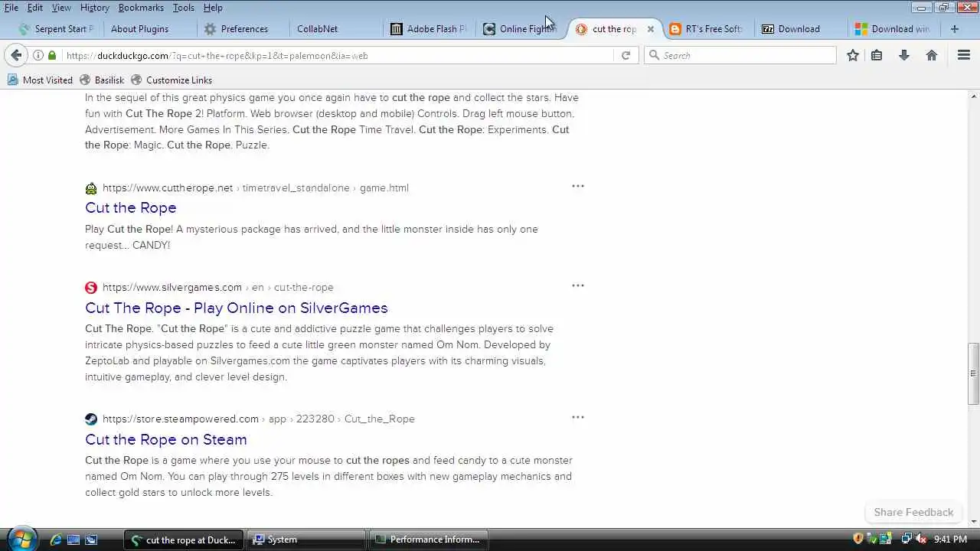This screenshot has width=980, height=551.
Task: Close the 'cut the rope' tab
Action: 650,29
